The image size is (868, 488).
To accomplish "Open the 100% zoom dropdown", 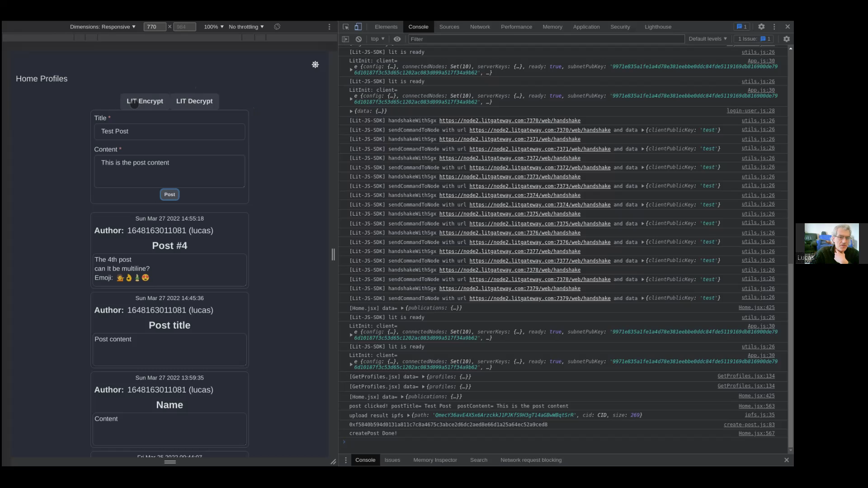I will (x=214, y=27).
